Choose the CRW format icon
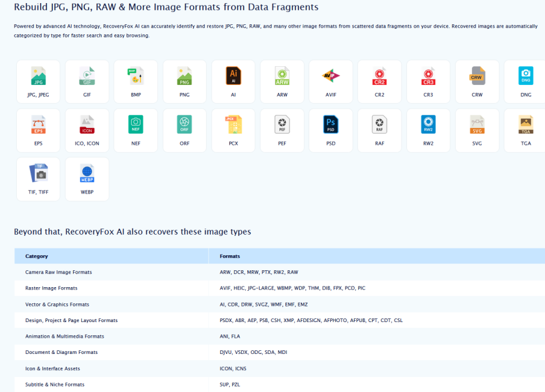The width and height of the screenshot is (545, 392). coord(477,76)
